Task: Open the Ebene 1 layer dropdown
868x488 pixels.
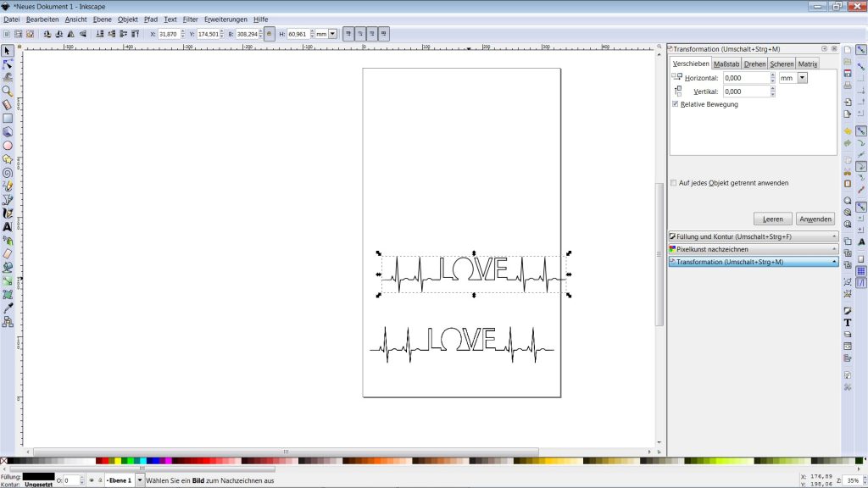Action: [x=140, y=480]
